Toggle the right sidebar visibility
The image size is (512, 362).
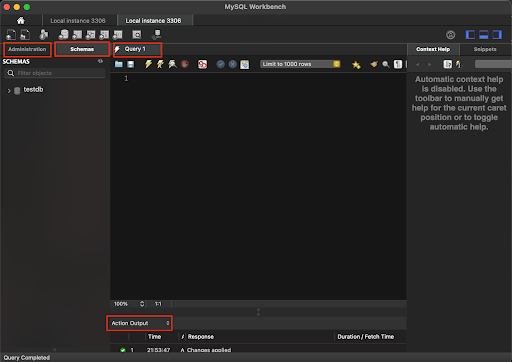497,34
